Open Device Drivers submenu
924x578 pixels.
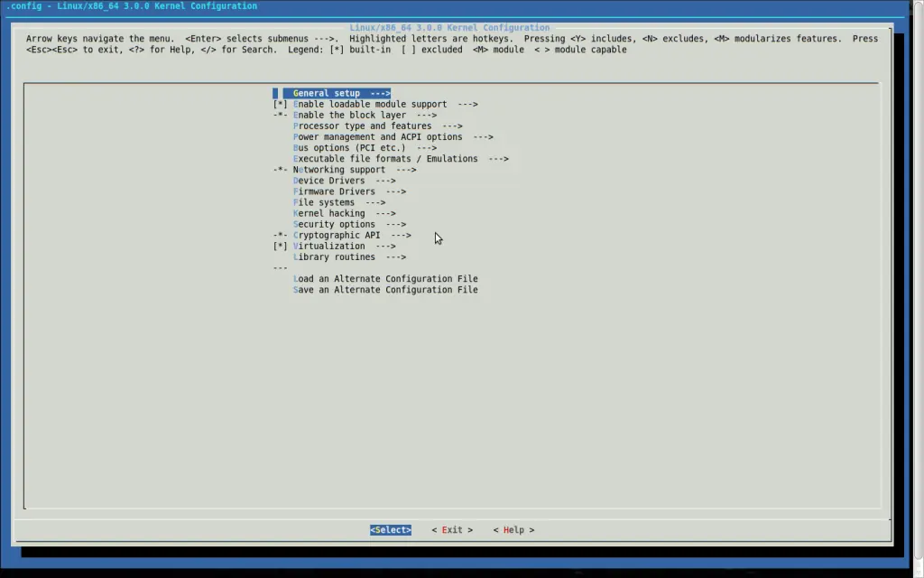tap(344, 181)
